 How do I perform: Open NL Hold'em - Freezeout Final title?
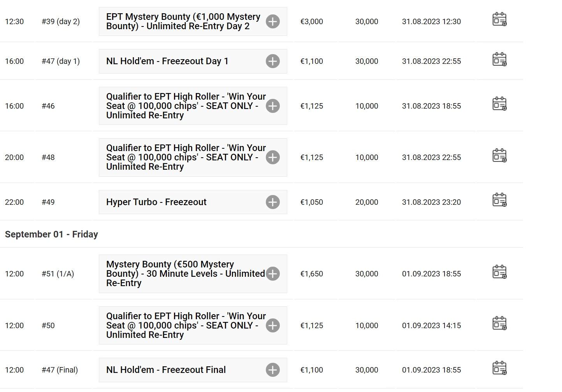166,370
